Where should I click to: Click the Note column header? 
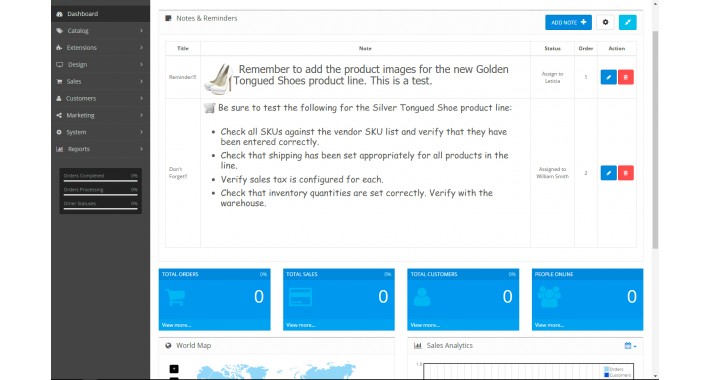[x=365, y=48]
